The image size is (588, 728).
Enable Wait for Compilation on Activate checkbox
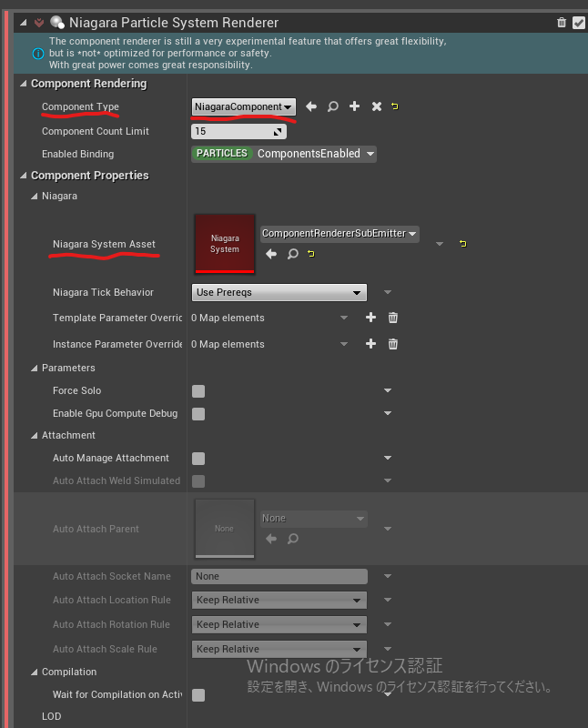(198, 695)
